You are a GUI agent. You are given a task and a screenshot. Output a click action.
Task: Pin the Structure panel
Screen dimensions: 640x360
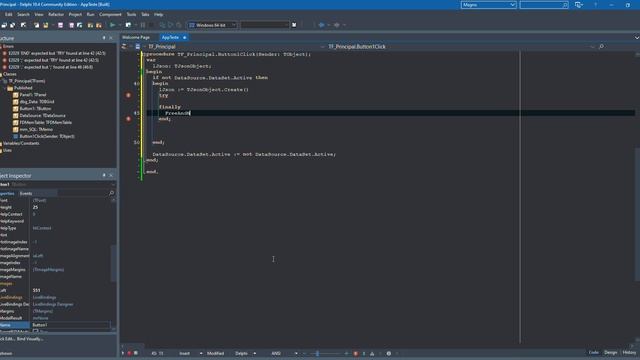[x=104, y=38]
